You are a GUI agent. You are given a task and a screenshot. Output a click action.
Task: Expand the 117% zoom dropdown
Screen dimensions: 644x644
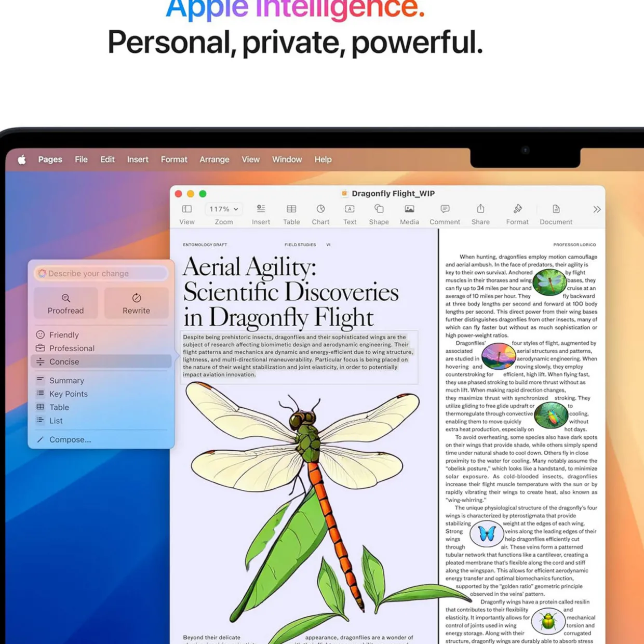pos(224,209)
